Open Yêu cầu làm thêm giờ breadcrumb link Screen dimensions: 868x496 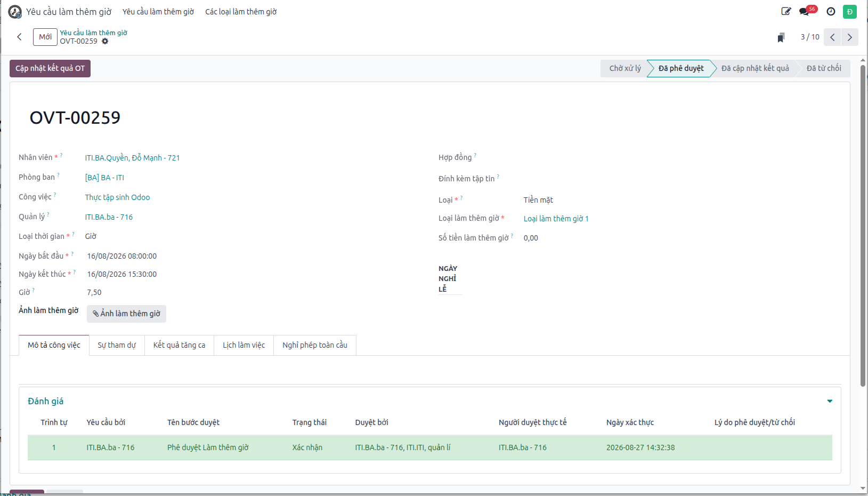93,33
